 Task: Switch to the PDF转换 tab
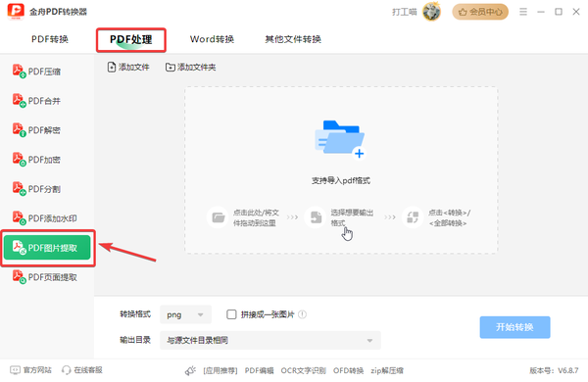pos(50,39)
